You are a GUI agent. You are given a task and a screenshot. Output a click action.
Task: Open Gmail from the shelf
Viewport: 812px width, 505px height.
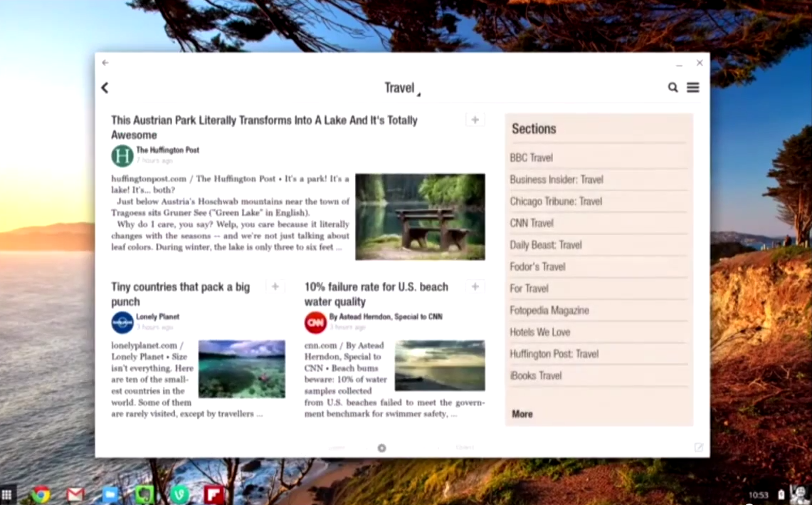75,494
